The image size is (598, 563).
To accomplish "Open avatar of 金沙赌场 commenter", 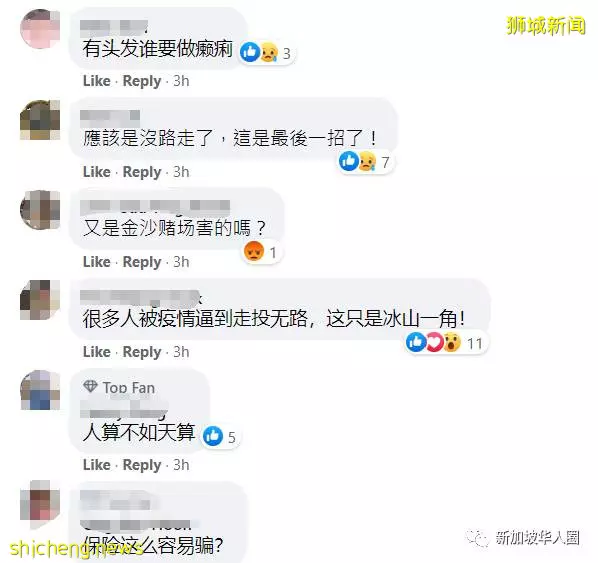I will (40, 210).
